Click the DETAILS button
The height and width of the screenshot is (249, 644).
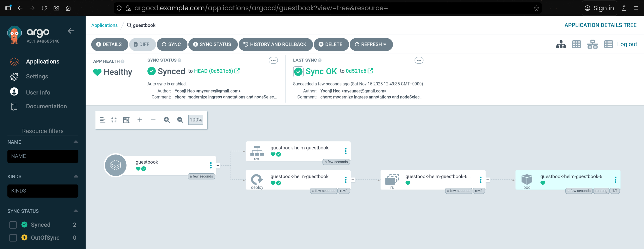109,44
